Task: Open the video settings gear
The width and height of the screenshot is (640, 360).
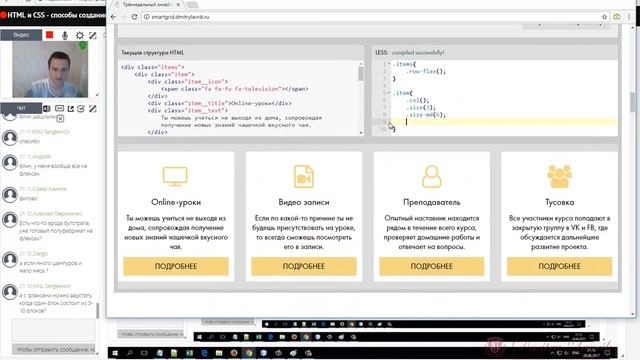Action: 79,36
